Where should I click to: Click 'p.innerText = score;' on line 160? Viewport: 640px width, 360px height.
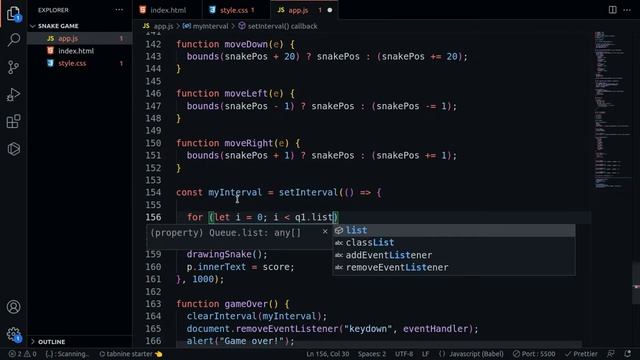(240, 267)
